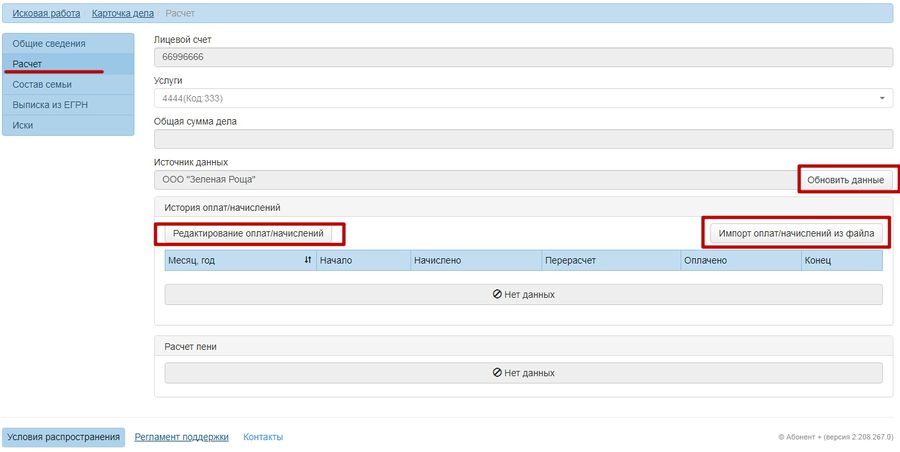The height and width of the screenshot is (452, 900).
Task: Open the Контакты footer link
Action: click(x=263, y=437)
